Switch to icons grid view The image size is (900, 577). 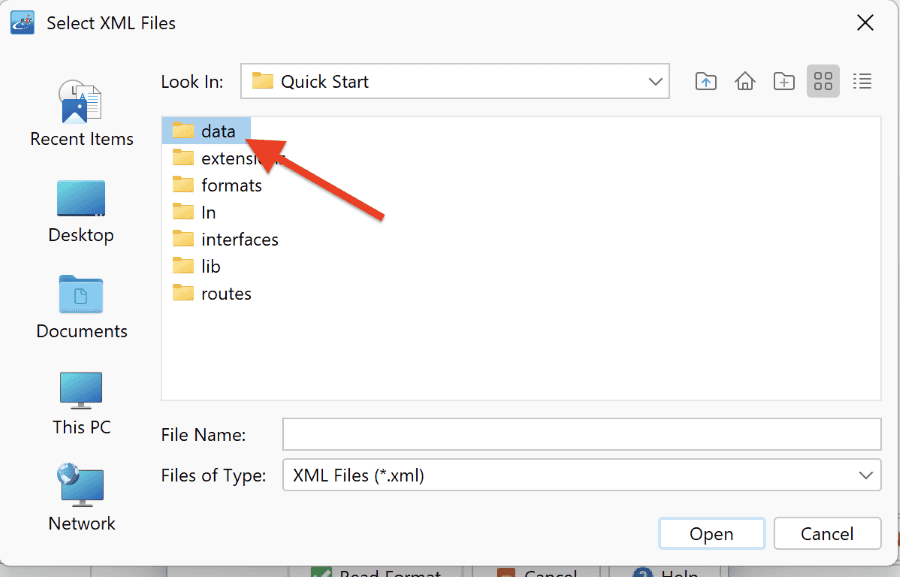tap(823, 82)
